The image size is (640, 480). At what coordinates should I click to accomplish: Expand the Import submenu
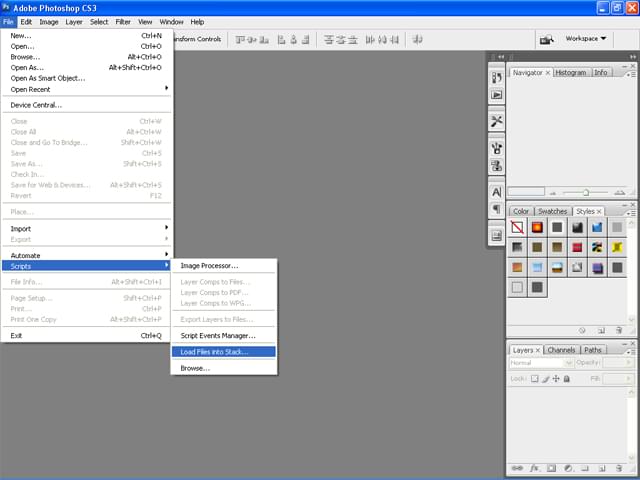tap(87, 229)
